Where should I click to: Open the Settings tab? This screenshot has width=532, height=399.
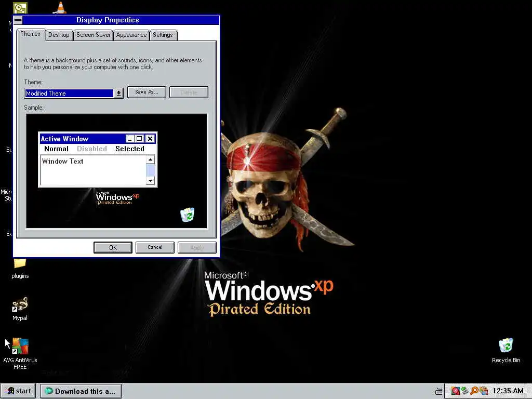[x=163, y=35]
